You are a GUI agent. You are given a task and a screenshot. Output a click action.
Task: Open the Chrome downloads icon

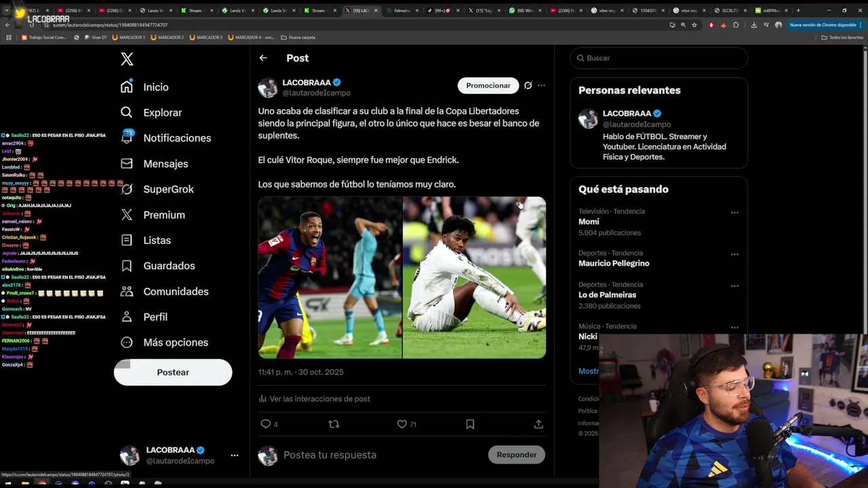[x=754, y=25]
